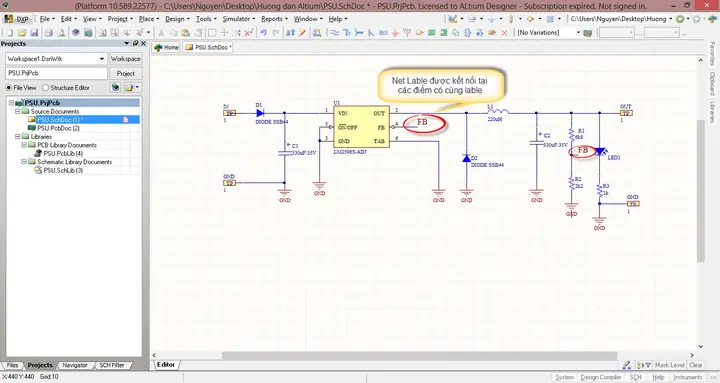Click the Project button

[125, 73]
